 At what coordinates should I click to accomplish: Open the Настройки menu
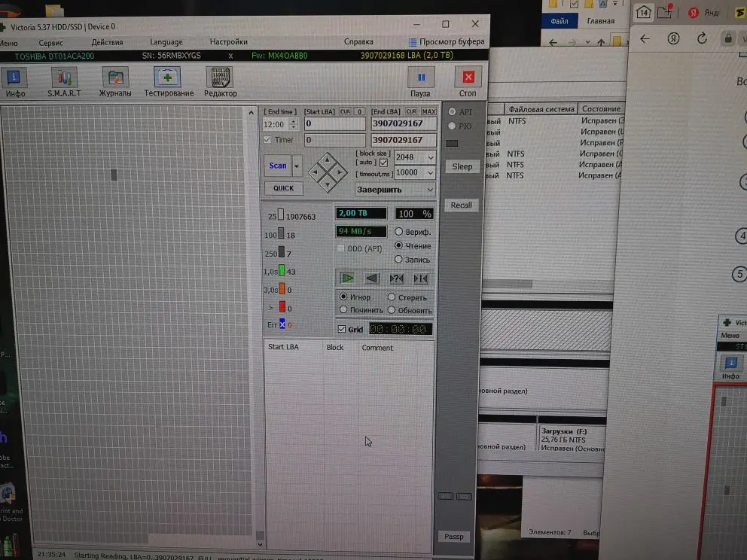point(229,42)
